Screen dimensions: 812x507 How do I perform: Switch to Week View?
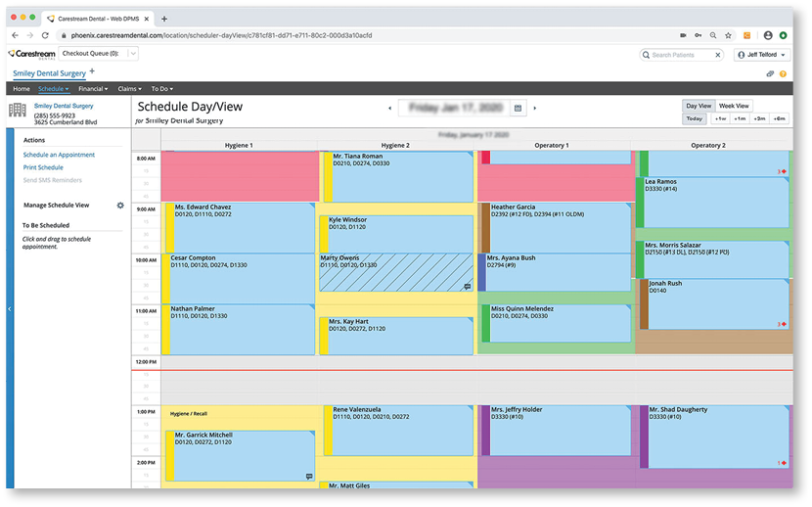pos(734,106)
